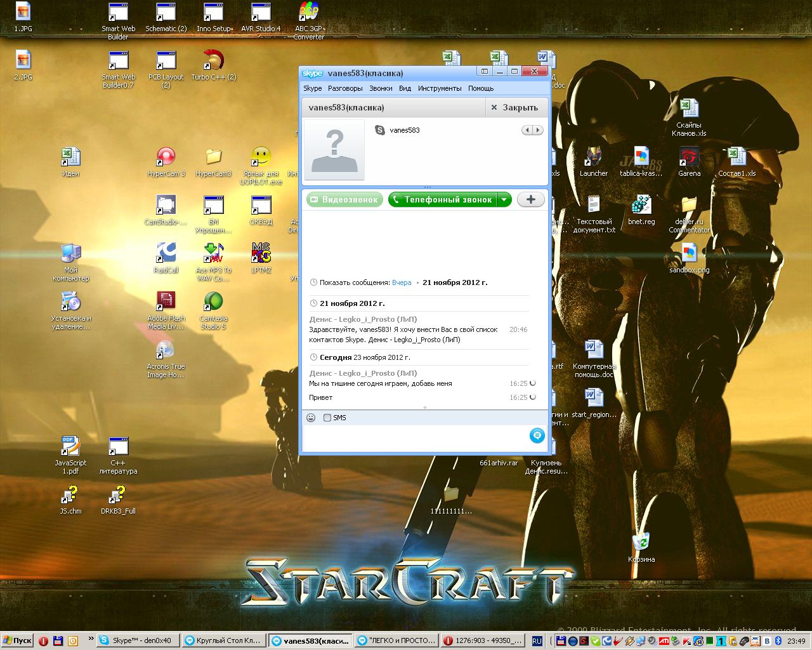Click message 'Мы на тишине сегодня играем, добавь меня'
Image resolution: width=812 pixels, height=650 pixels.
[381, 383]
